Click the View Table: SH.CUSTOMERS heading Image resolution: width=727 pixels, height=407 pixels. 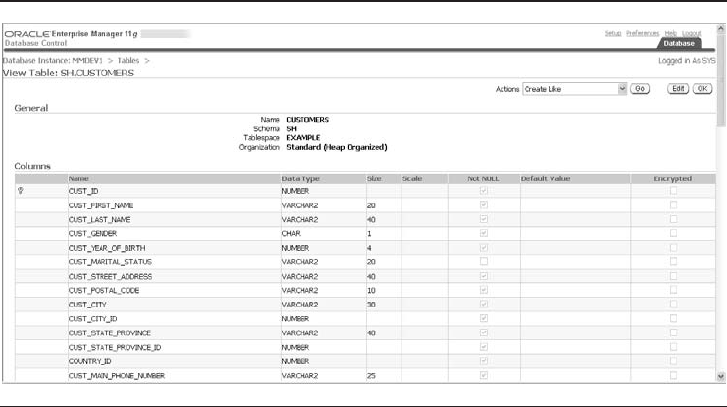click(x=68, y=73)
